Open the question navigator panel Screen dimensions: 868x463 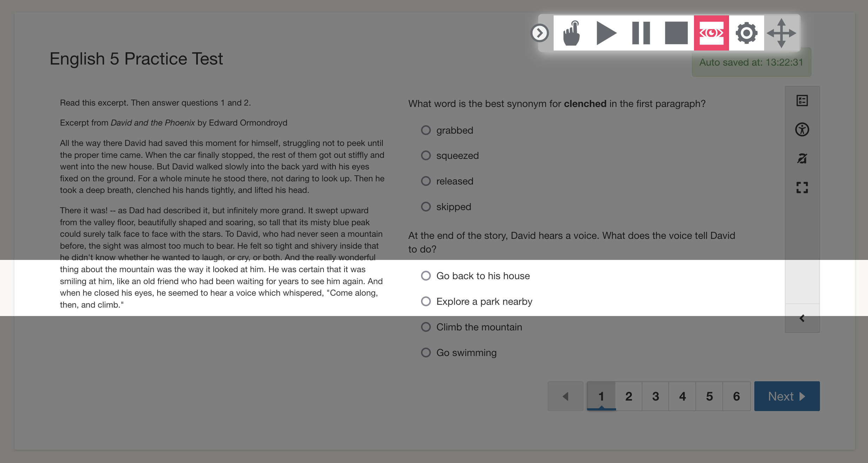[x=802, y=100]
